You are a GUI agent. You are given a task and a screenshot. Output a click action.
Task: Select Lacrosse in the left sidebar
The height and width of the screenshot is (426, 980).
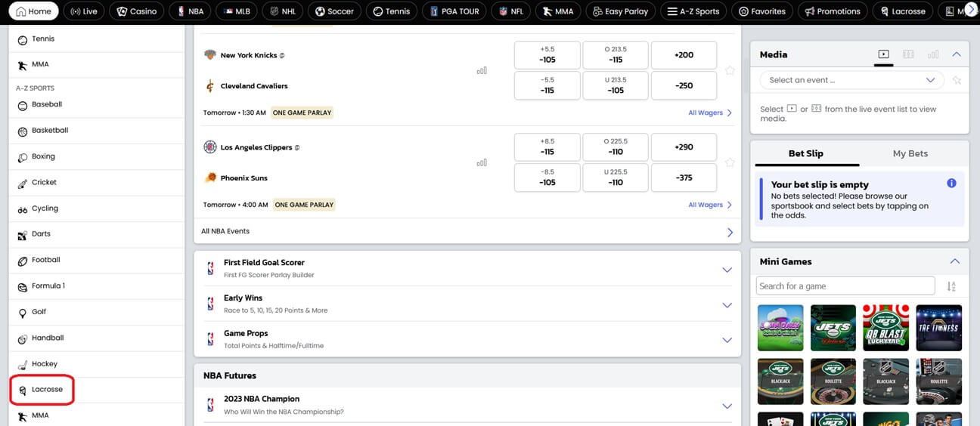pyautogui.click(x=97, y=390)
